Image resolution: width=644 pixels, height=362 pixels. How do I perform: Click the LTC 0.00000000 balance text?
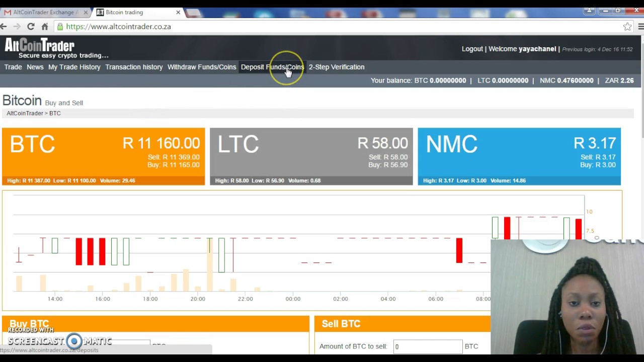(503, 80)
